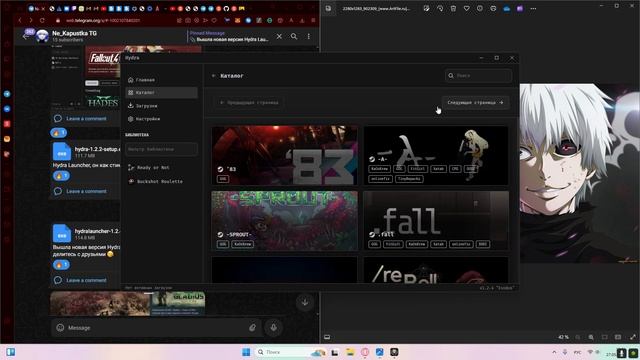Open Ne_Kapustka TG channel title
Image resolution: width=640 pixels, height=360 pixels.
(74, 33)
